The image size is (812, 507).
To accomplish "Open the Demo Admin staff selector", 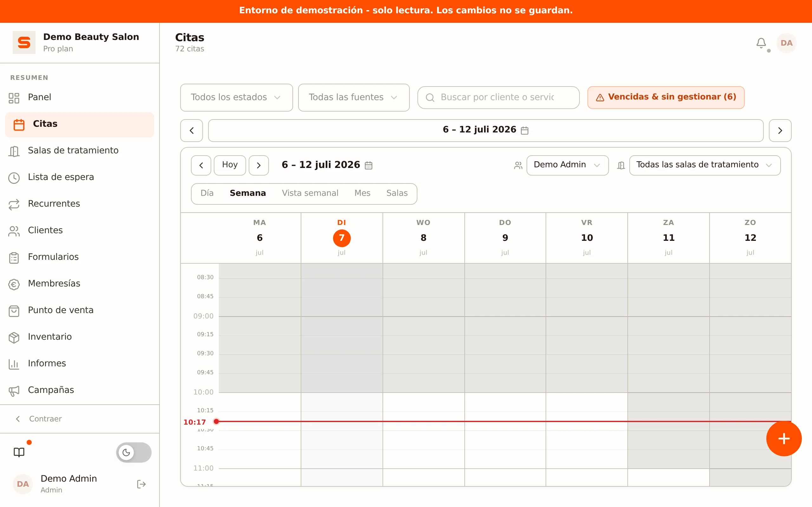I will 567,165.
